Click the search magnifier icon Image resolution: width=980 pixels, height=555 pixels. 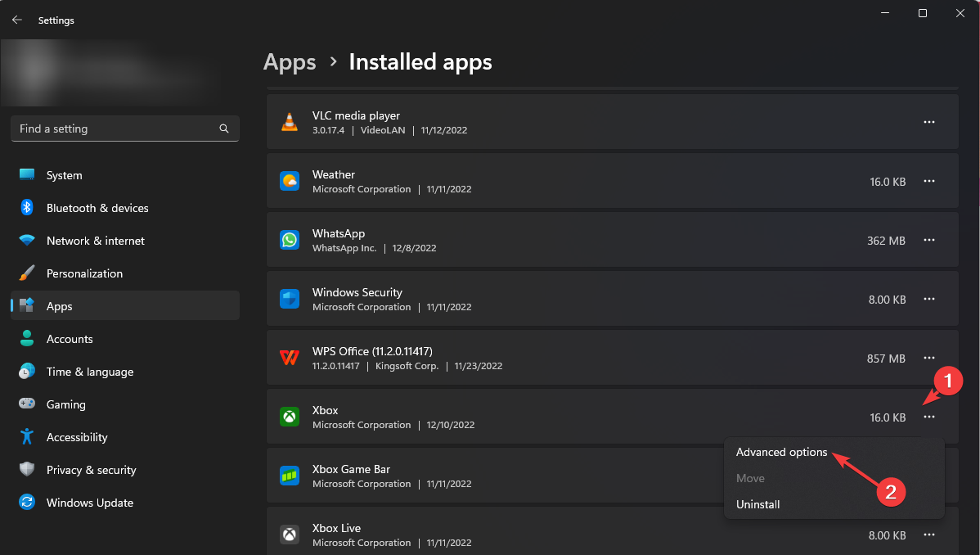coord(224,129)
